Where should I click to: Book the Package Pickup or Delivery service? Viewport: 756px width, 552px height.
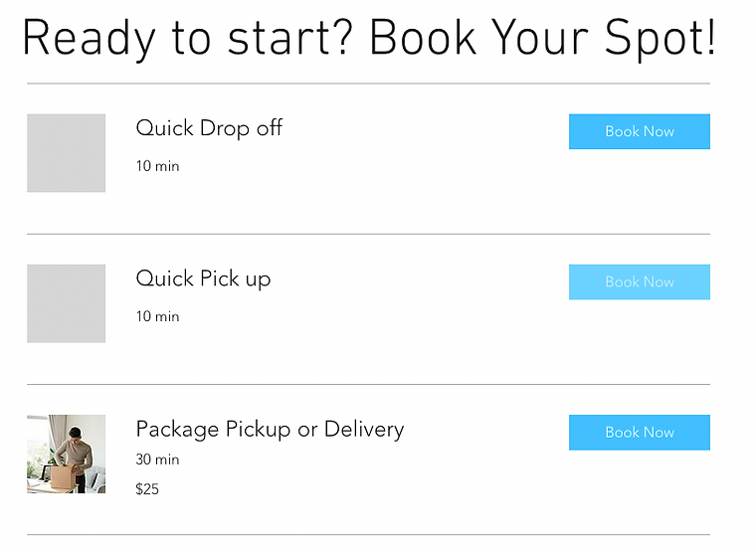639,433
